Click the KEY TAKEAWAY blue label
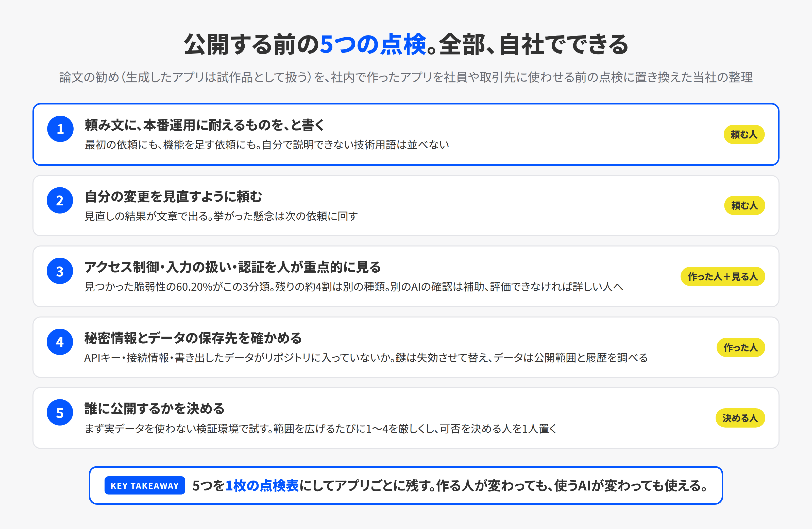This screenshot has height=529, width=812. pyautogui.click(x=145, y=485)
